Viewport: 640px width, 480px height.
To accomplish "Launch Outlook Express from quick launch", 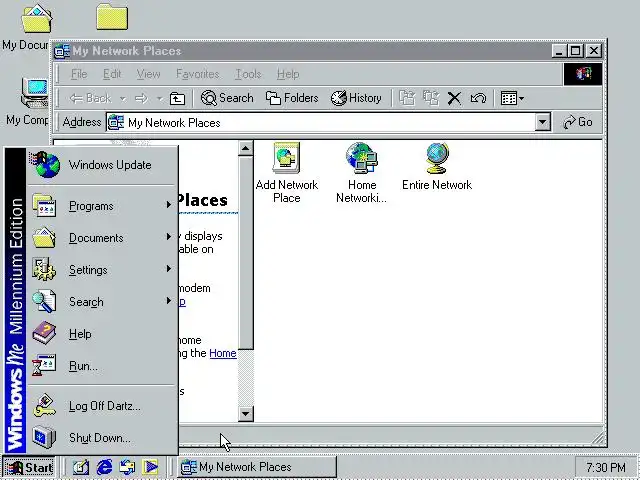I will pos(127,467).
